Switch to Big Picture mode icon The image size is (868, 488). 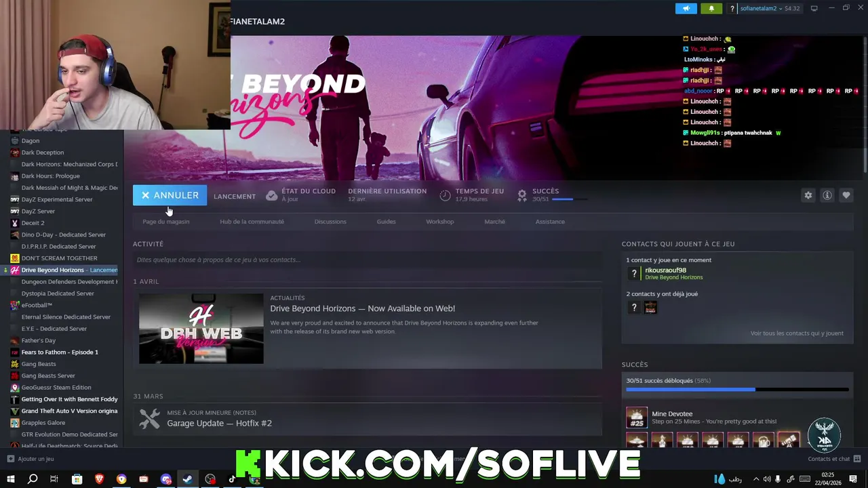coord(814,8)
